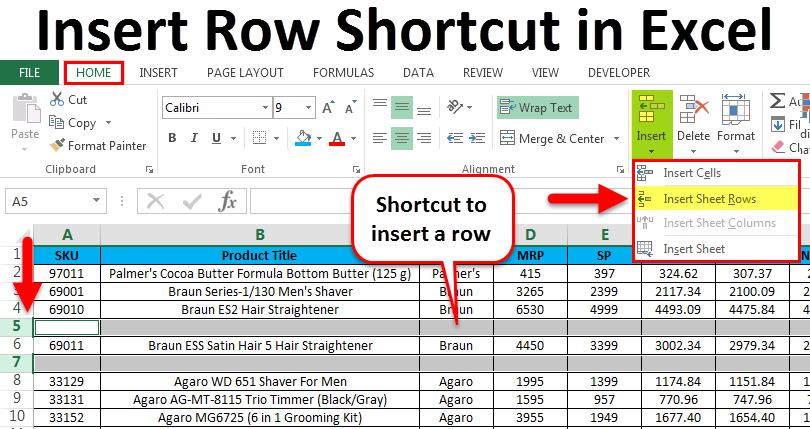Screen dimensions: 810x429
Task: Click the orientation text angle icon
Action: (x=458, y=107)
